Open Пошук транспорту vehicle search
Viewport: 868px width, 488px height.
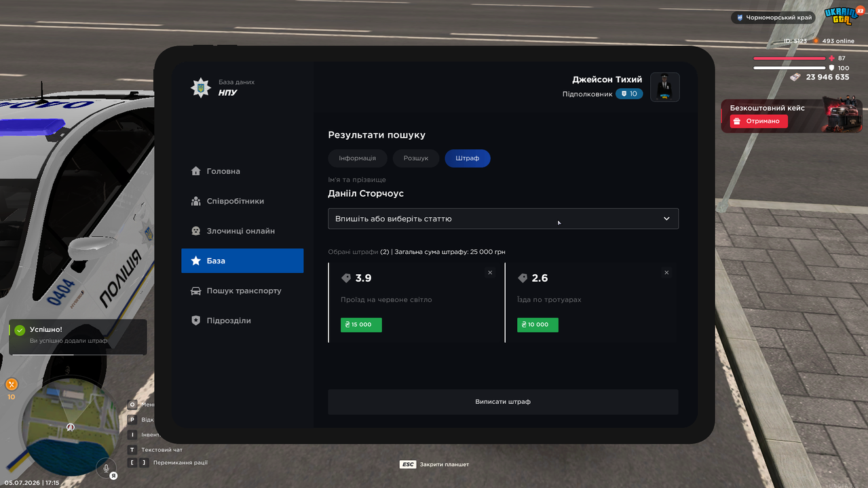point(242,290)
